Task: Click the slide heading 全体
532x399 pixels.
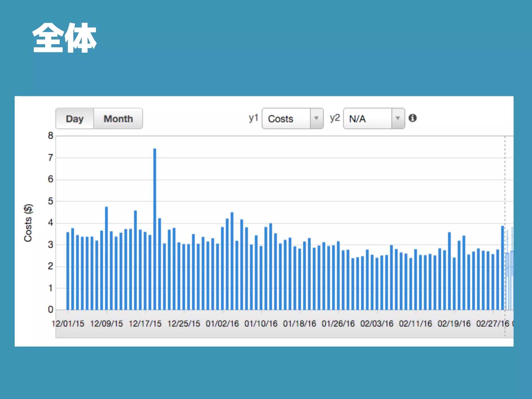Action: tap(64, 38)
